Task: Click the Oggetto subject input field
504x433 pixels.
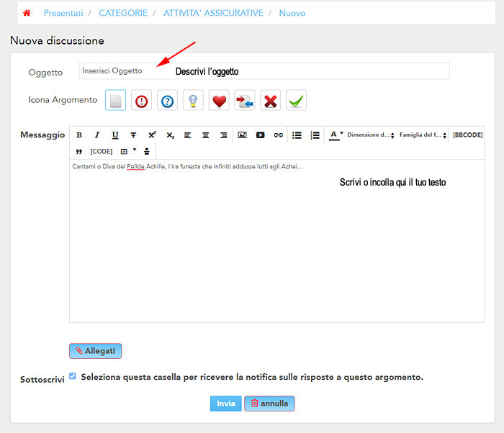Action: (x=264, y=71)
